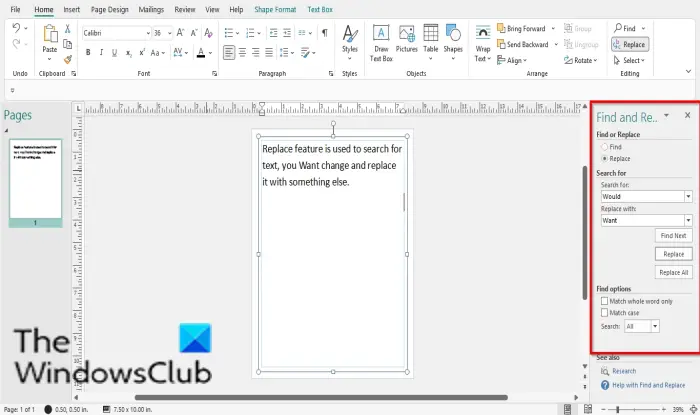Click Send Backward in Arrange
Viewport: 700px width, 415px height.
523,44
